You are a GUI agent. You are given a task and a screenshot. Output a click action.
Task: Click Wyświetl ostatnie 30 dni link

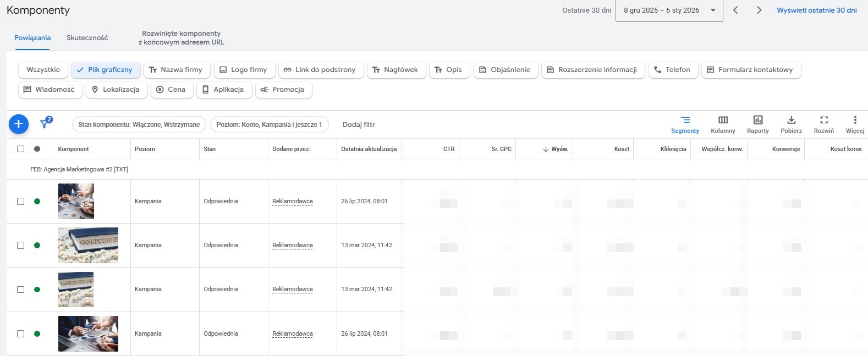(816, 10)
